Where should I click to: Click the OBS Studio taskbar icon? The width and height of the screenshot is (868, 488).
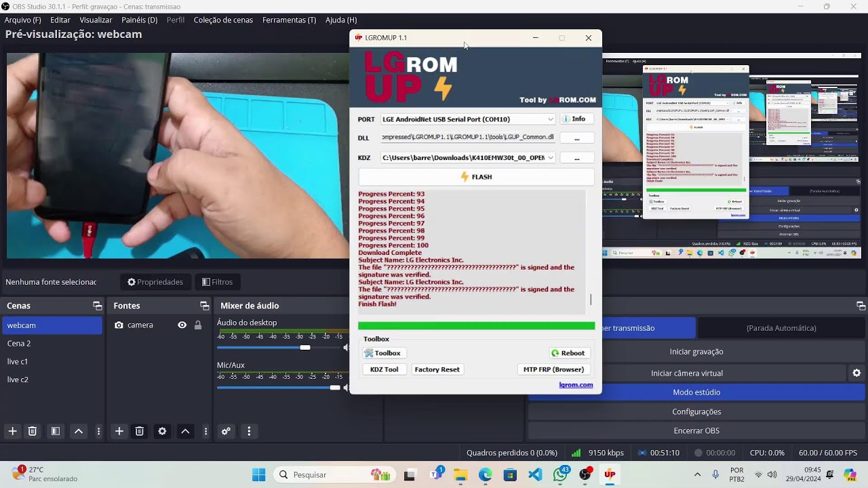tap(585, 475)
